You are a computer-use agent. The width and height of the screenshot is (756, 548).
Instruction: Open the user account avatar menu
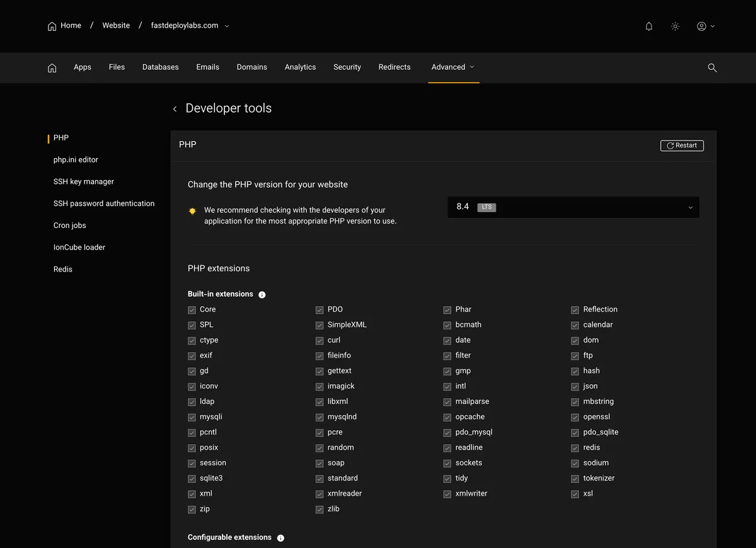point(706,26)
